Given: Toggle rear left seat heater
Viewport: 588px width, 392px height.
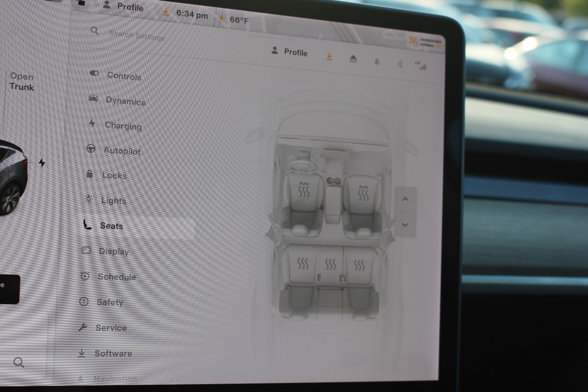Looking at the screenshot, I should [x=303, y=264].
